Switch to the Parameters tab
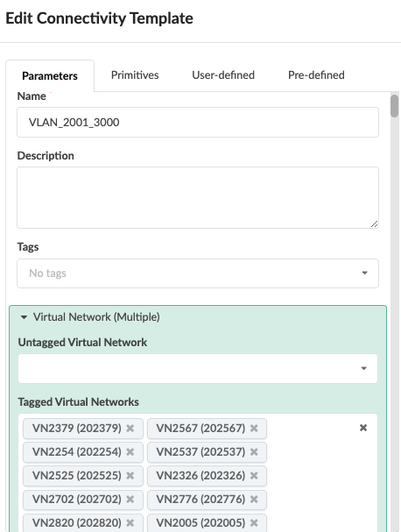 [x=50, y=75]
